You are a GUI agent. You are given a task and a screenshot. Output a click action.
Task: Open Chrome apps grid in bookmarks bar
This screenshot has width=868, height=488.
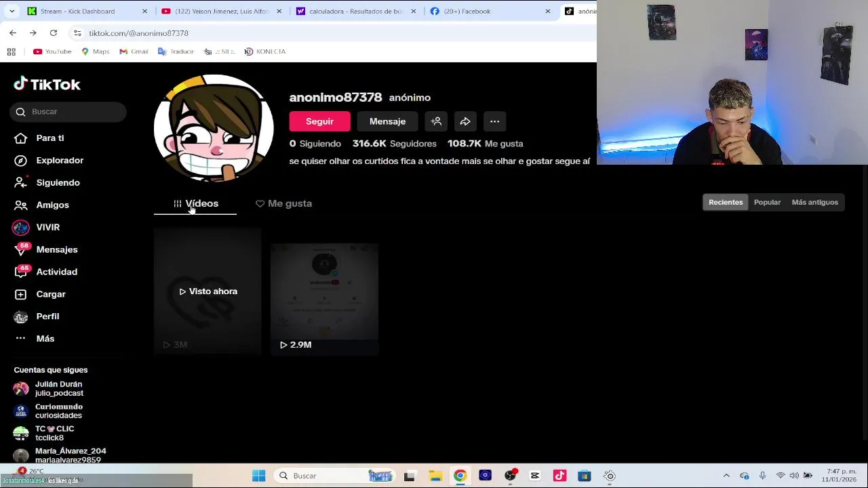click(x=11, y=52)
